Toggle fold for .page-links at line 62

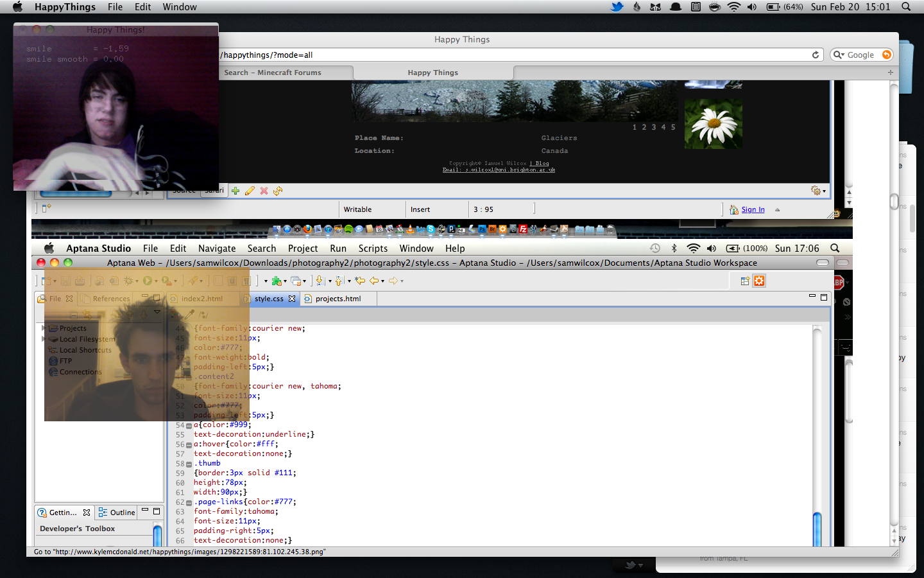[x=189, y=502]
